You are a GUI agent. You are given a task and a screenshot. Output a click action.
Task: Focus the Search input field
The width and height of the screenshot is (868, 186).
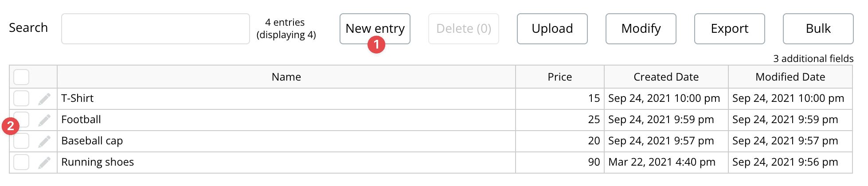coord(156,29)
